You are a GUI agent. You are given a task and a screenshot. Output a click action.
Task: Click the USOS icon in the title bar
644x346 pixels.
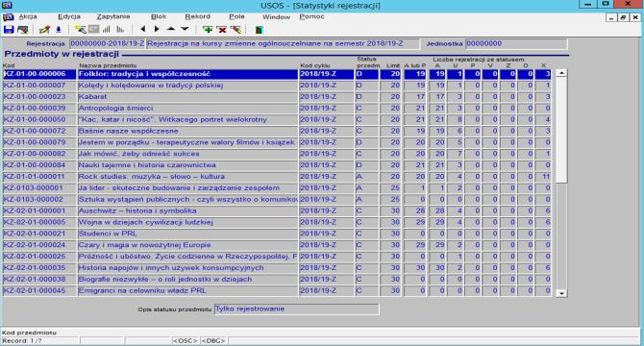[7, 5]
